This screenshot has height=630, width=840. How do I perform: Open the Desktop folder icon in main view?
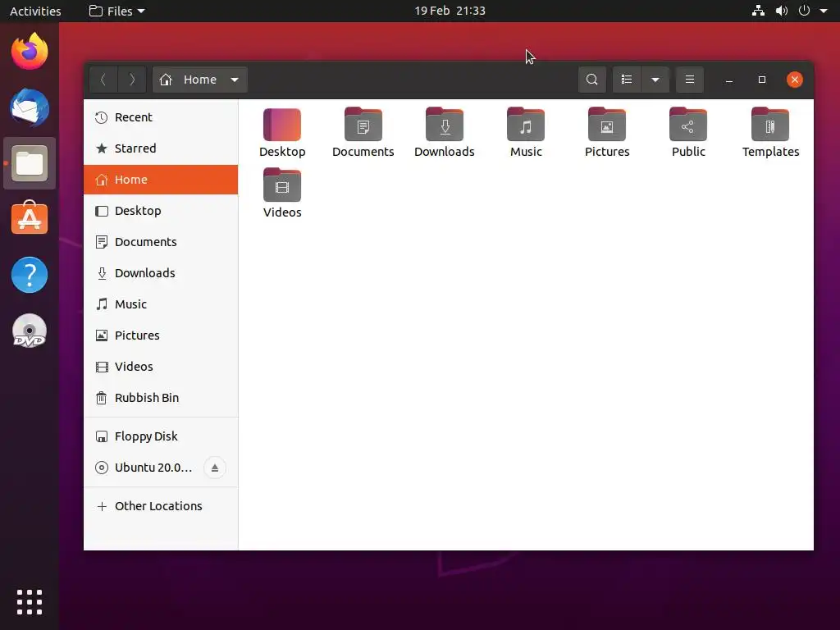point(282,125)
